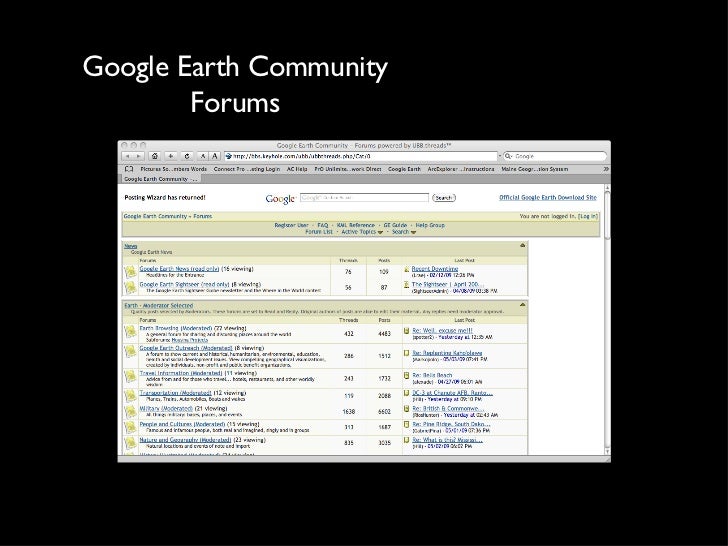Screen dimensions: 728x546
Task: Click the folder icon beside Nature and Geography
Action: (130, 443)
